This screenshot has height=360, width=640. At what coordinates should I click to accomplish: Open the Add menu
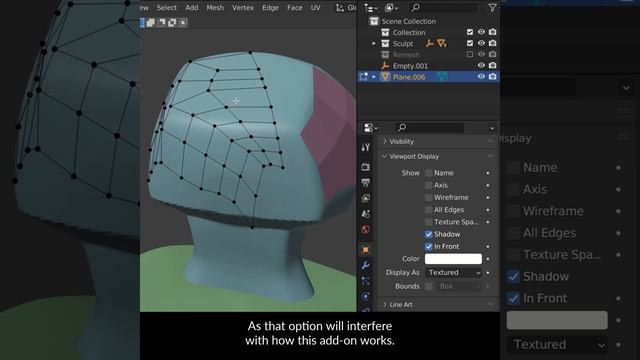(x=191, y=8)
